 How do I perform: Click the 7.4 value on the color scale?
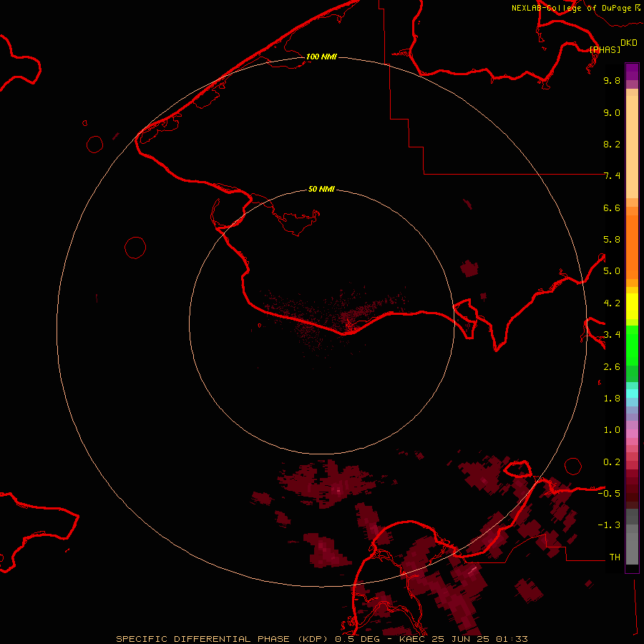click(612, 176)
